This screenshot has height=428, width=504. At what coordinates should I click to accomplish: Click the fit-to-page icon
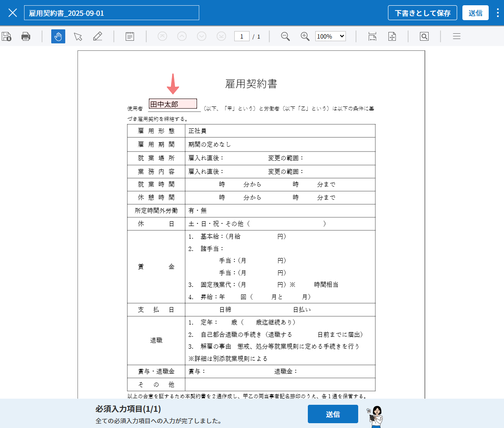point(392,36)
